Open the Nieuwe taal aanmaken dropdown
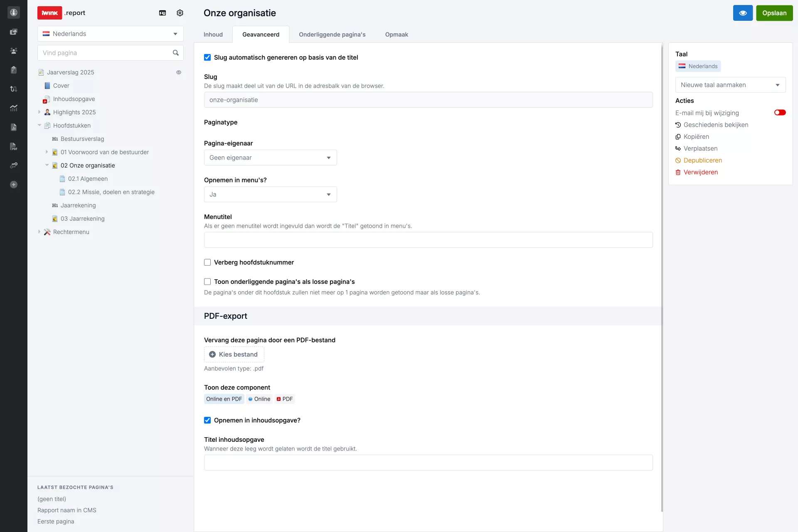 tap(730, 85)
